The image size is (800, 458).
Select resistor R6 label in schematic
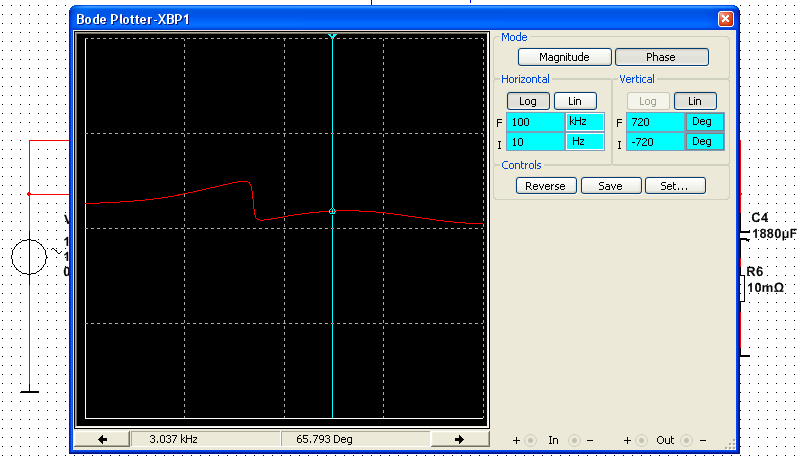pyautogui.click(x=755, y=271)
